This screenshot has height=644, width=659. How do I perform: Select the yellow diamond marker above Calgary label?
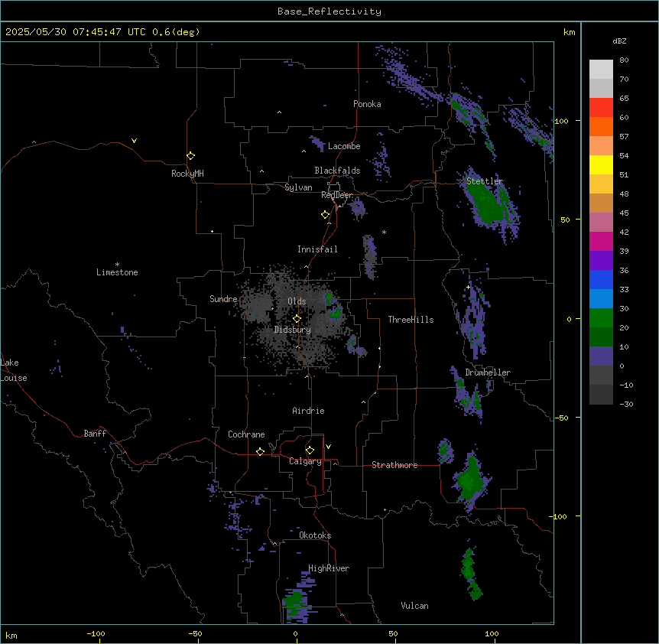pyautogui.click(x=310, y=450)
